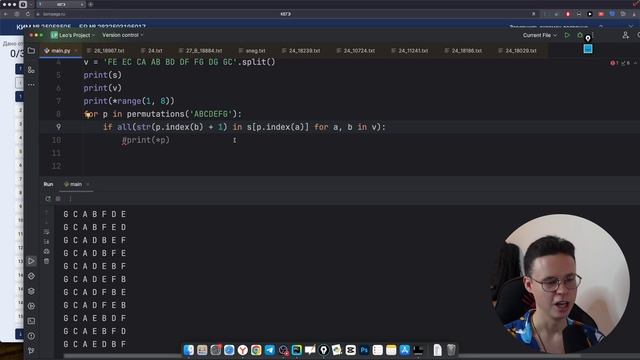
Task: Switch to the sneg.txt tab
Action: [x=252, y=51]
